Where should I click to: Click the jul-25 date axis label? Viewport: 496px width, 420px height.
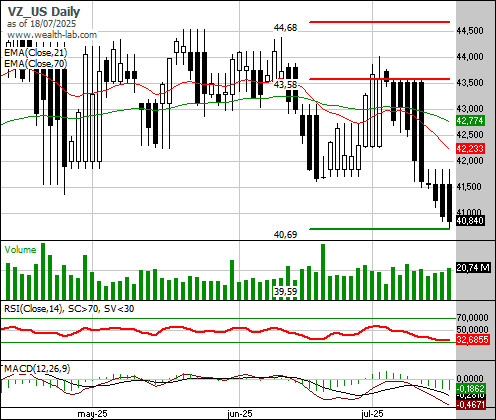[372, 414]
